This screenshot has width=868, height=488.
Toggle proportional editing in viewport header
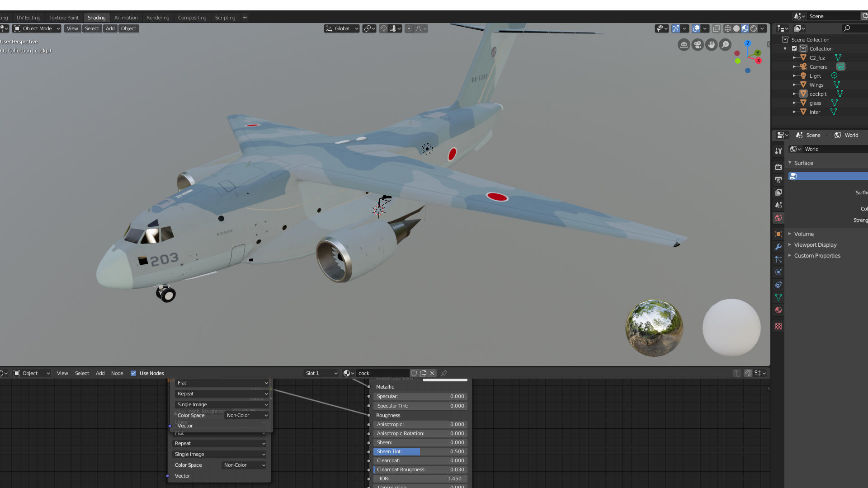pos(409,28)
